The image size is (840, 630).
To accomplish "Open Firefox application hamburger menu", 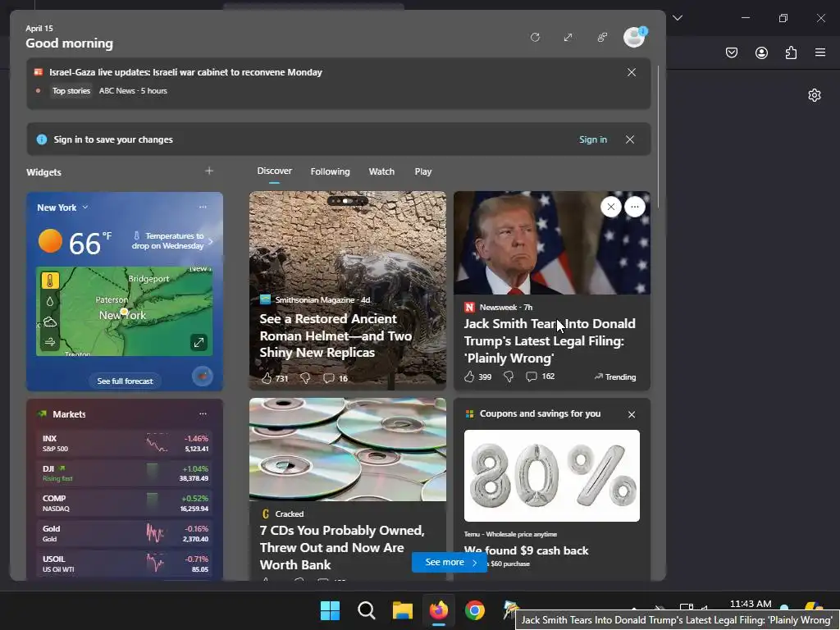I will [x=820, y=52].
